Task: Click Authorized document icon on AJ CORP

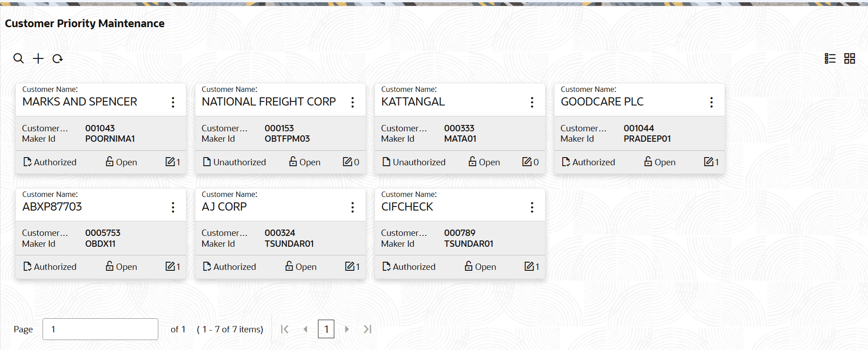Action: [207, 266]
